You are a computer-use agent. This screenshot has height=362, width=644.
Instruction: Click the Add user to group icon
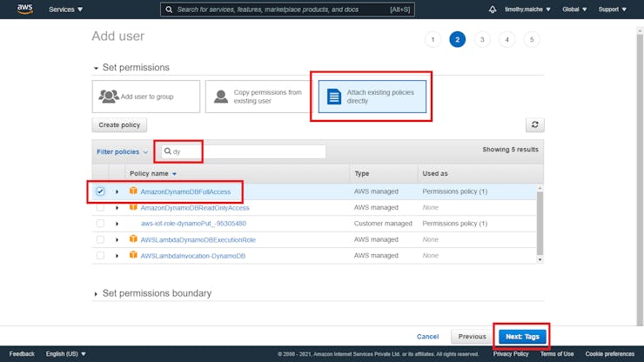(109, 97)
